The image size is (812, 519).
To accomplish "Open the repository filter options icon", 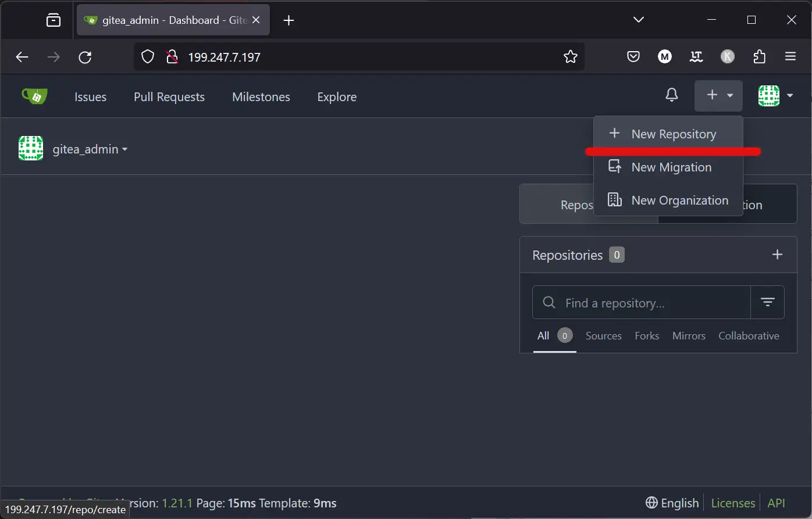I will [768, 302].
